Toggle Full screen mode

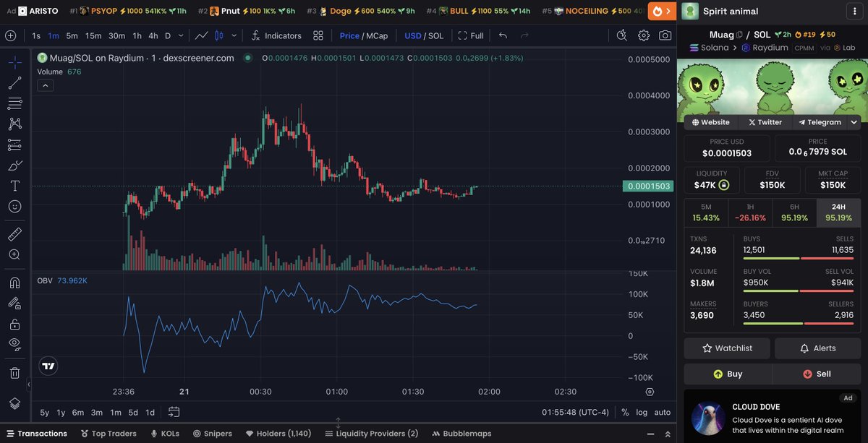click(471, 35)
